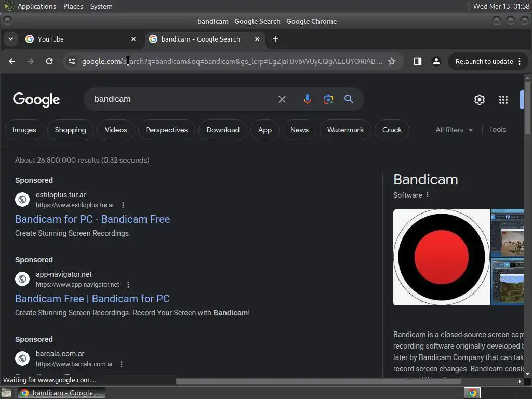
Task: Select the Watermark filter chip
Action: pyautogui.click(x=345, y=130)
